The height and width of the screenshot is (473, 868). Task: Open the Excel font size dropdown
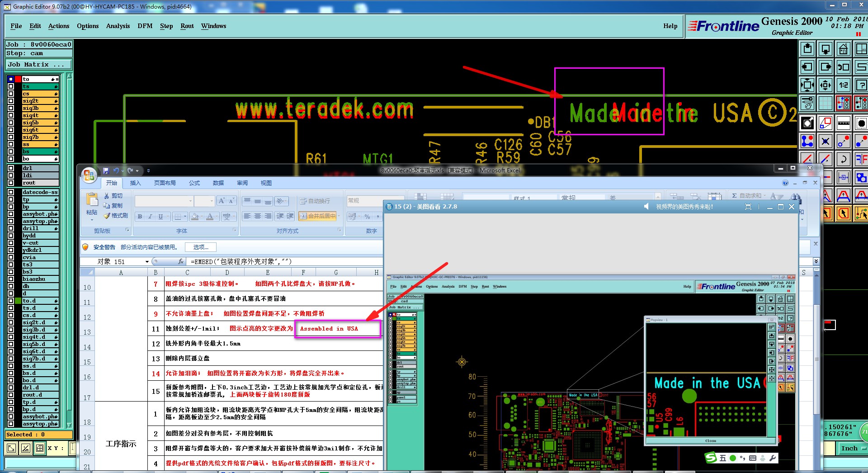[x=212, y=201]
